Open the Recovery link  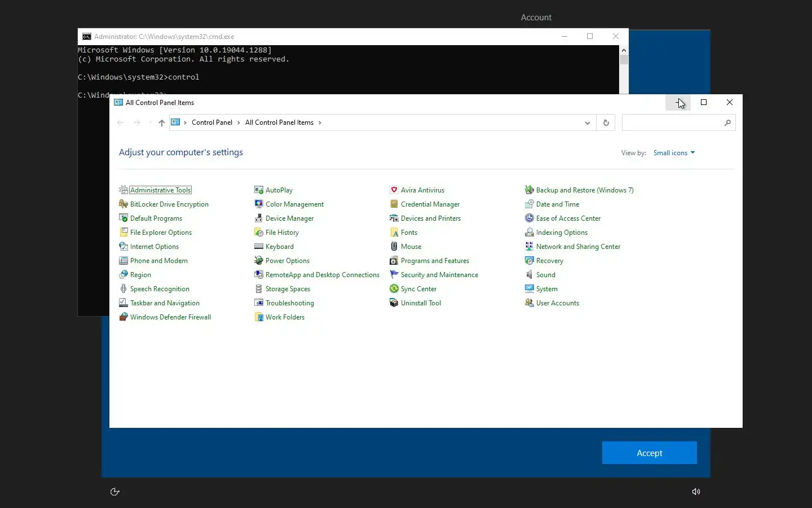(550, 261)
